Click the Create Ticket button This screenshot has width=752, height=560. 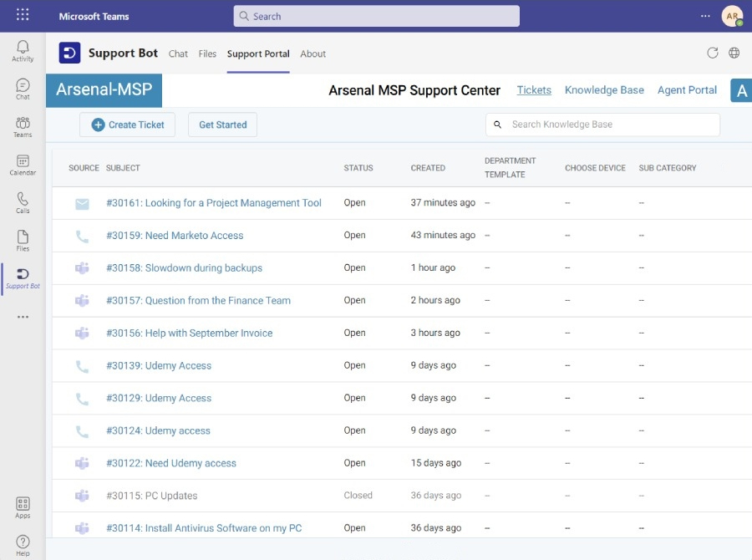127,125
